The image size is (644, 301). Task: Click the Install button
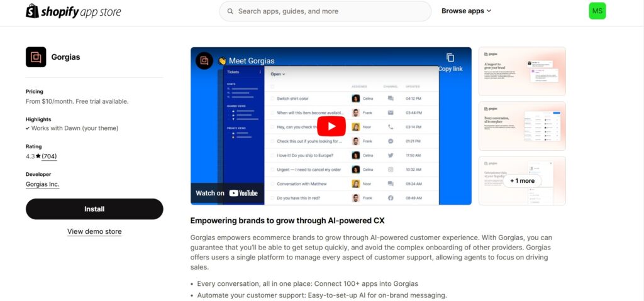pyautogui.click(x=94, y=209)
